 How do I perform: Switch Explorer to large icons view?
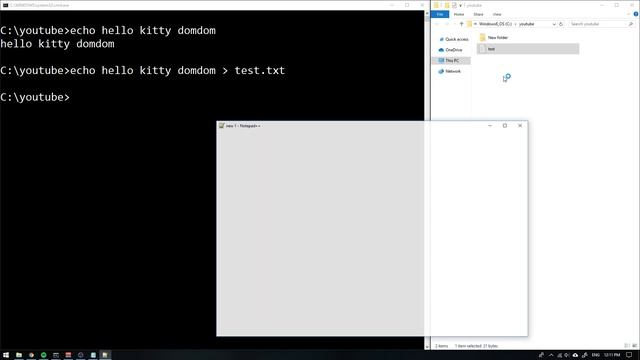click(x=634, y=346)
